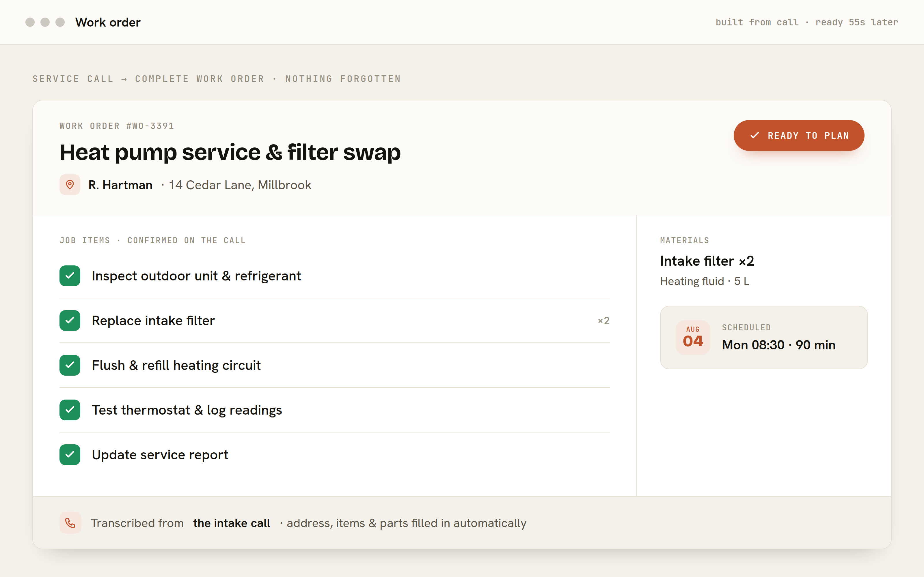Click the checkmark icon in Ready to Plan
The width and height of the screenshot is (924, 577).
click(755, 136)
